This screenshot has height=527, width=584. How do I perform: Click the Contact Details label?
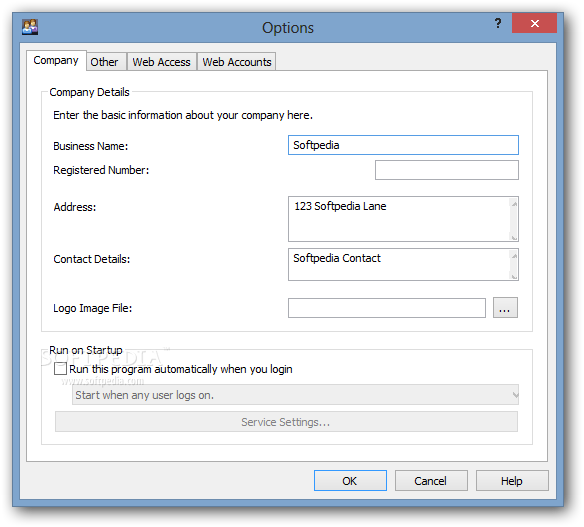pos(92,259)
